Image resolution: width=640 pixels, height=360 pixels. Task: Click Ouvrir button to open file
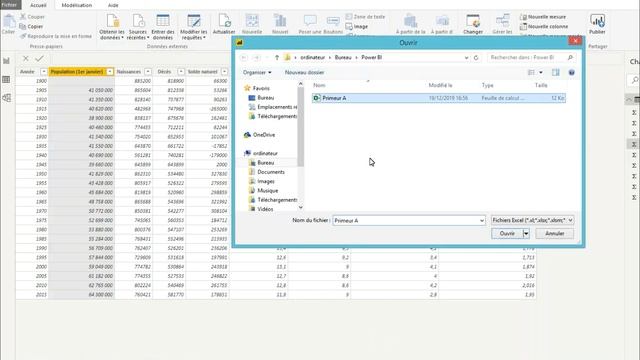(x=507, y=233)
